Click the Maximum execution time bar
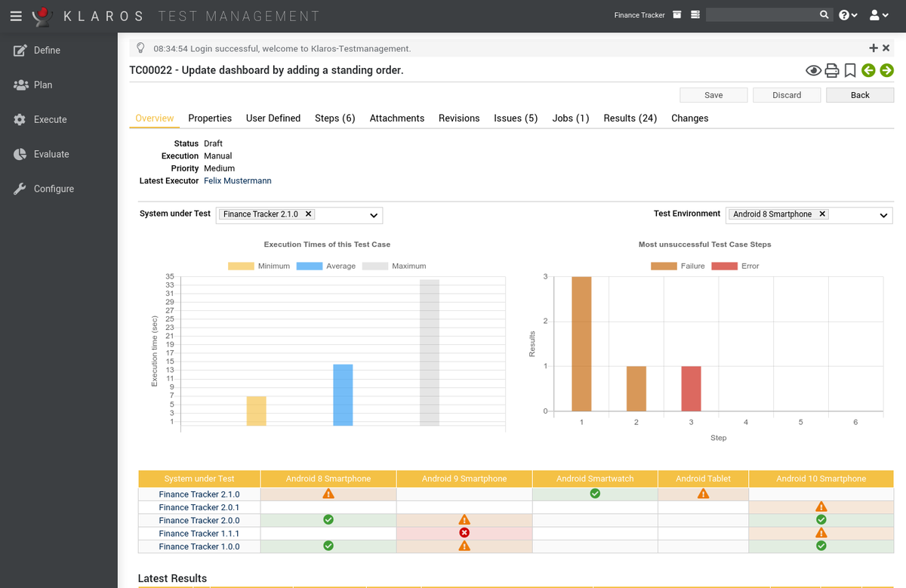This screenshot has width=906, height=588. (x=430, y=352)
